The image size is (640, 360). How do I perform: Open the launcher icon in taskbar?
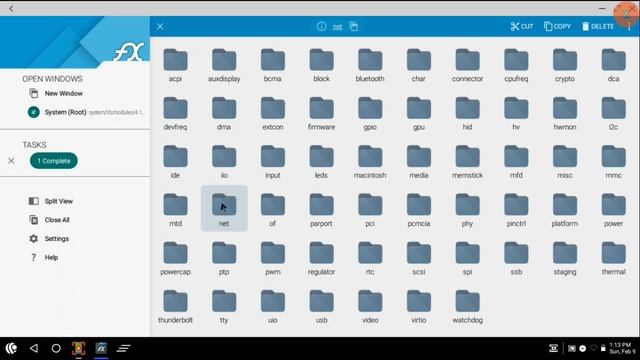pos(11,348)
